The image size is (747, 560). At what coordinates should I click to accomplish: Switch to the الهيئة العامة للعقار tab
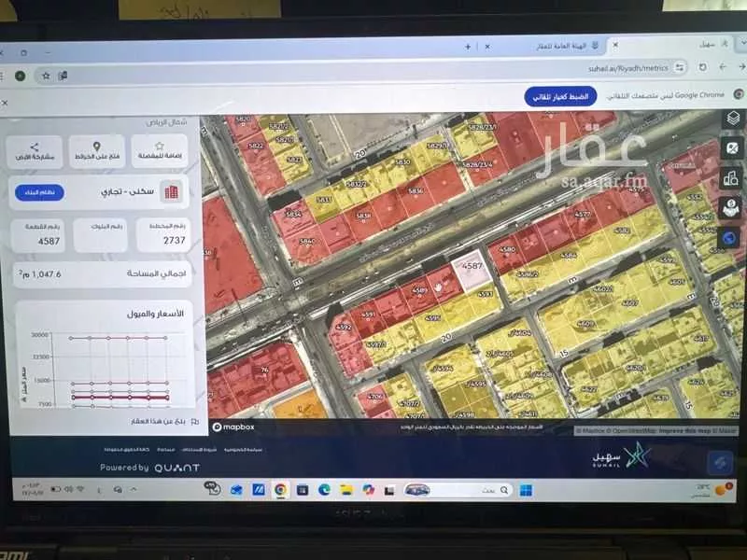pyautogui.click(x=571, y=44)
